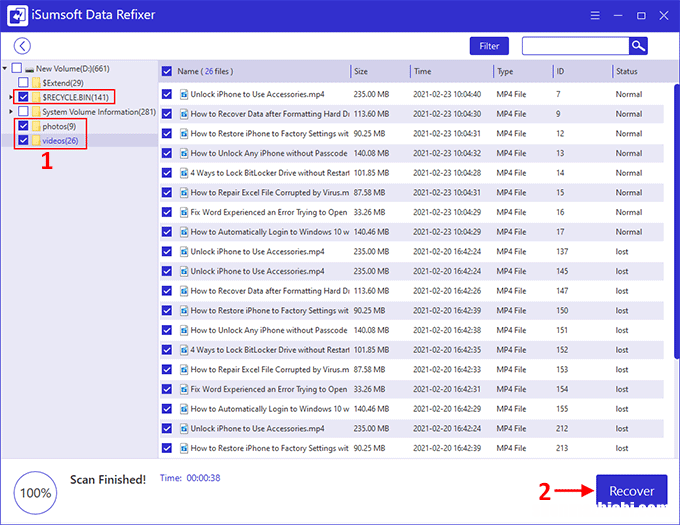Check the $Extend(29) checkbox
This screenshot has height=525, width=680.
23,82
